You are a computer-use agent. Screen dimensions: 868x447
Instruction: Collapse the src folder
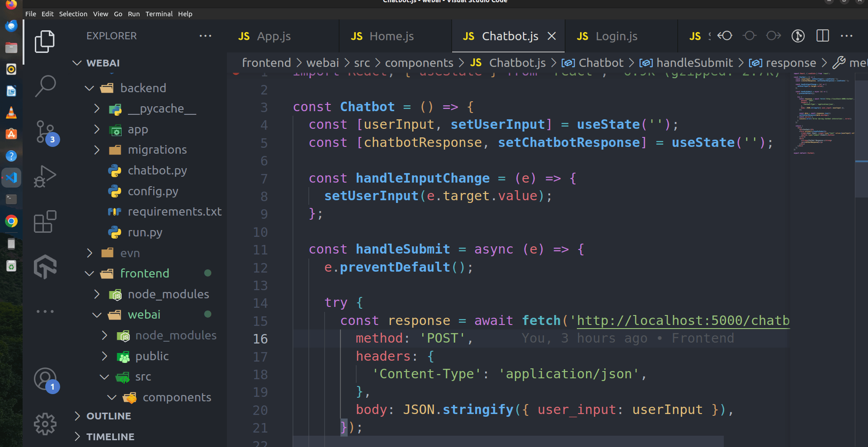click(104, 376)
